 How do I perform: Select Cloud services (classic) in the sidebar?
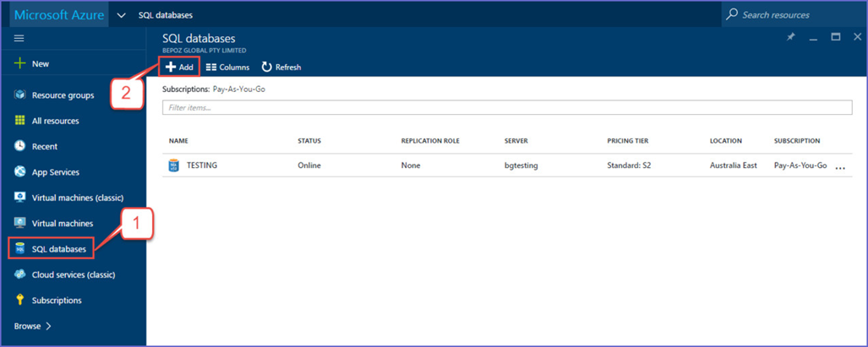tap(74, 274)
